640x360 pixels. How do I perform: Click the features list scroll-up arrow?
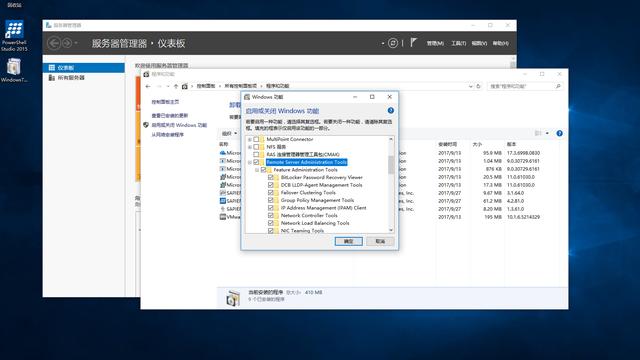coord(391,139)
